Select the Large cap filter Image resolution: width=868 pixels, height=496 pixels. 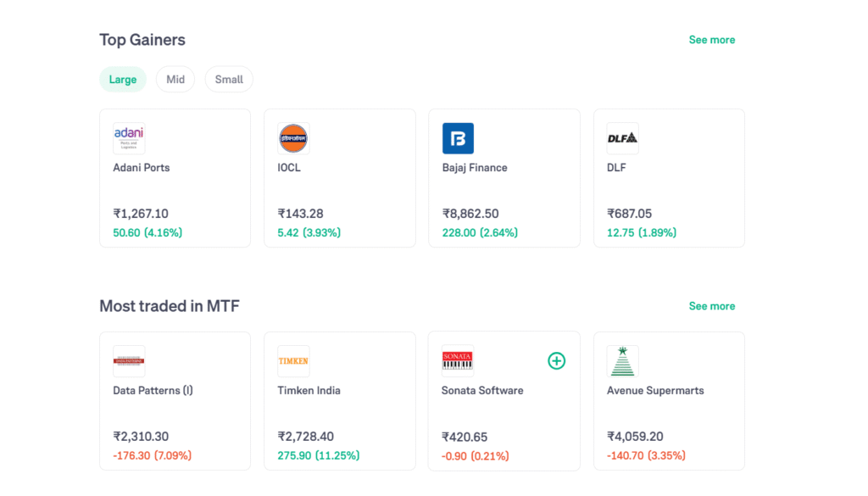122,79
